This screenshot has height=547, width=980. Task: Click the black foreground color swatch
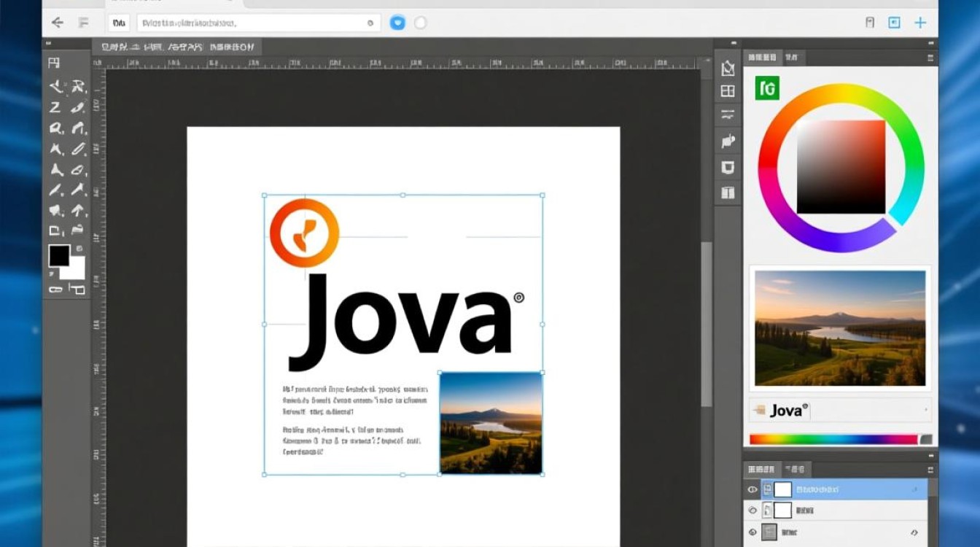(x=59, y=255)
